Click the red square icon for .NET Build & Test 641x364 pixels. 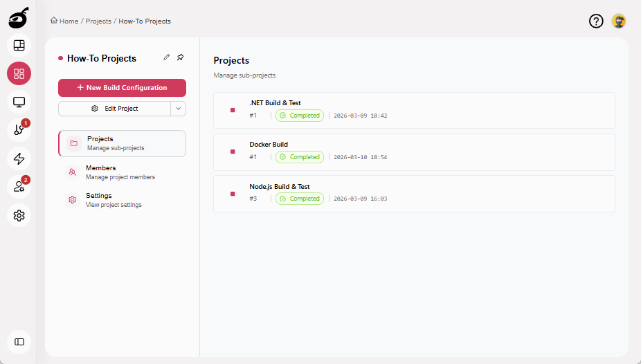233,110
